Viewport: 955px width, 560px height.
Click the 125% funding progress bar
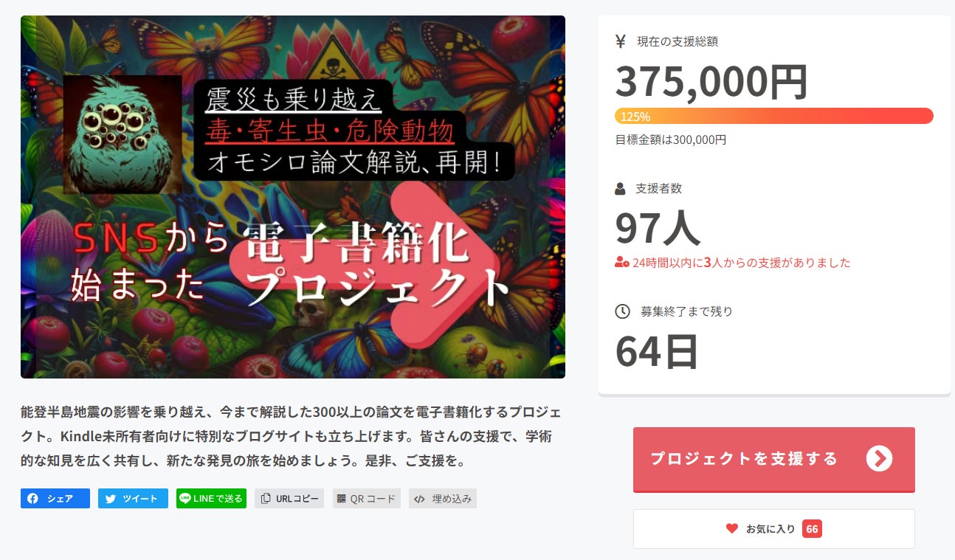(774, 116)
